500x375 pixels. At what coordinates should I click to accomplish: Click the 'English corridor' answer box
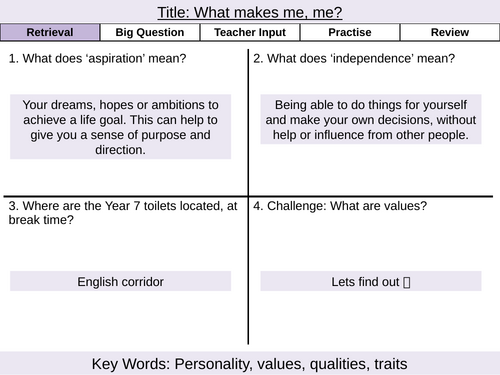pyautogui.click(x=120, y=281)
